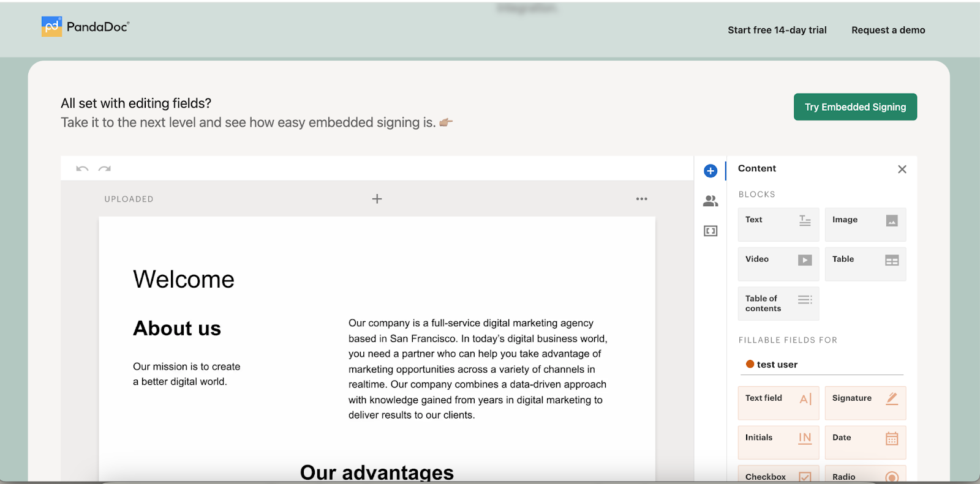This screenshot has height=484, width=980.
Task: Choose the Text field fillable field
Action: [778, 403]
